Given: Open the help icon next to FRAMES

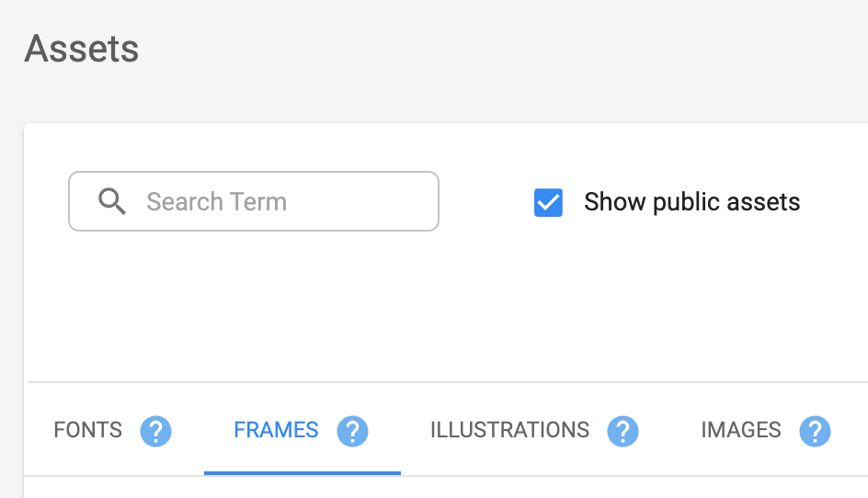Looking at the screenshot, I should pyautogui.click(x=353, y=431).
